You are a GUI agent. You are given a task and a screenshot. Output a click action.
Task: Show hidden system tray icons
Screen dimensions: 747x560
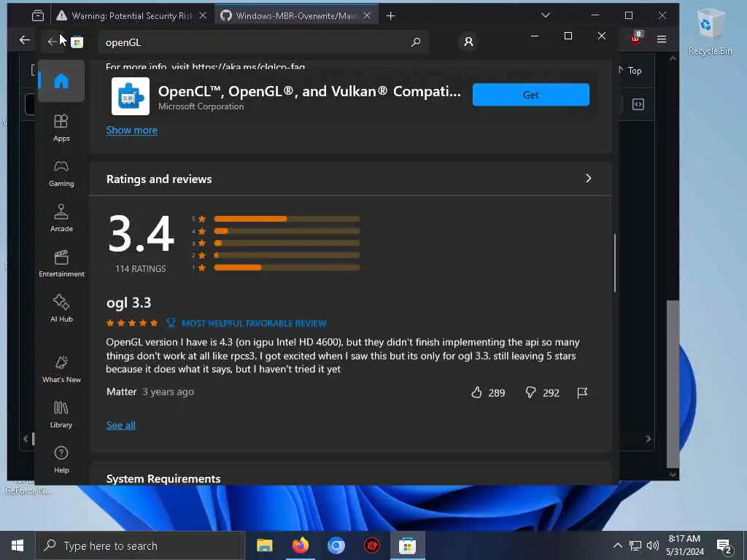pyautogui.click(x=617, y=545)
